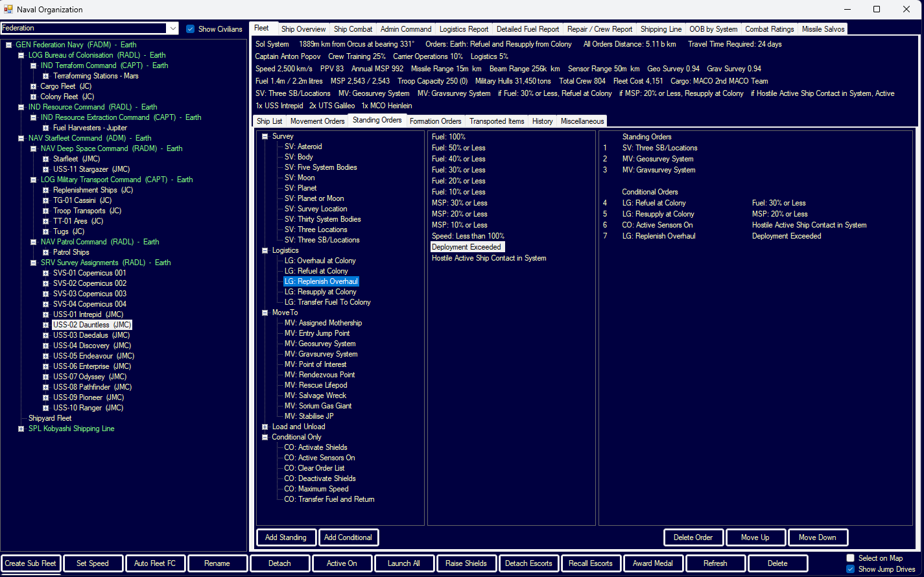The height and width of the screenshot is (577, 924).
Task: Select conditional order 6 CO: Active Sensors On
Action: point(657,225)
